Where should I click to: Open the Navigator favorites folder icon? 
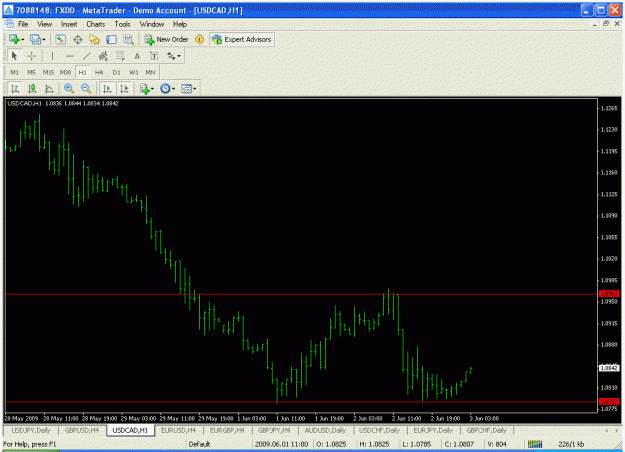[x=94, y=39]
